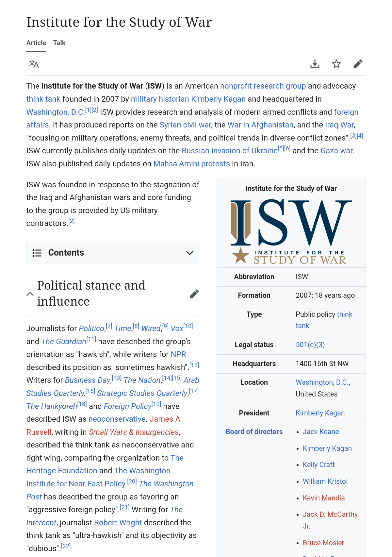The height and width of the screenshot is (557, 392).
Task: Open Kimberly Kagan link in President row
Action: point(320,413)
